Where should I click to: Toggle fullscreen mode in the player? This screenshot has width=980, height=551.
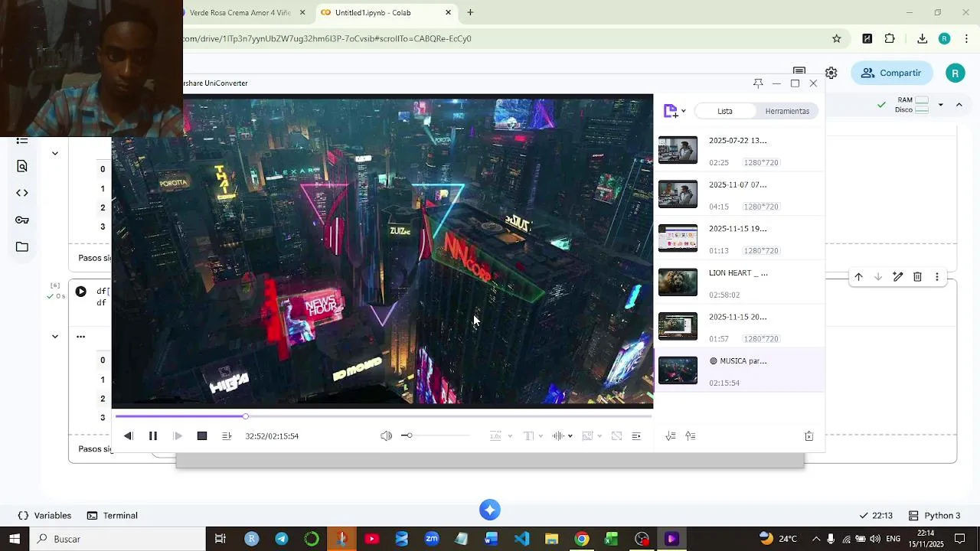(616, 436)
